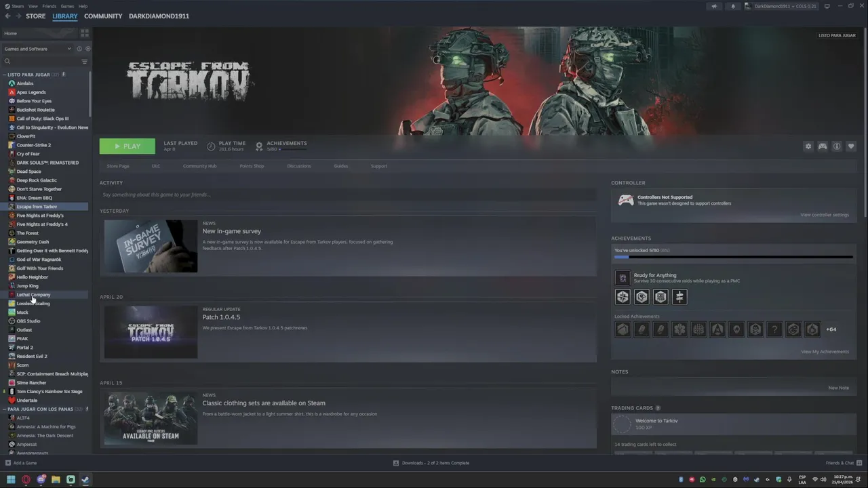The height and width of the screenshot is (488, 868).
Task: Go back with the left arrow
Action: click(x=7, y=16)
